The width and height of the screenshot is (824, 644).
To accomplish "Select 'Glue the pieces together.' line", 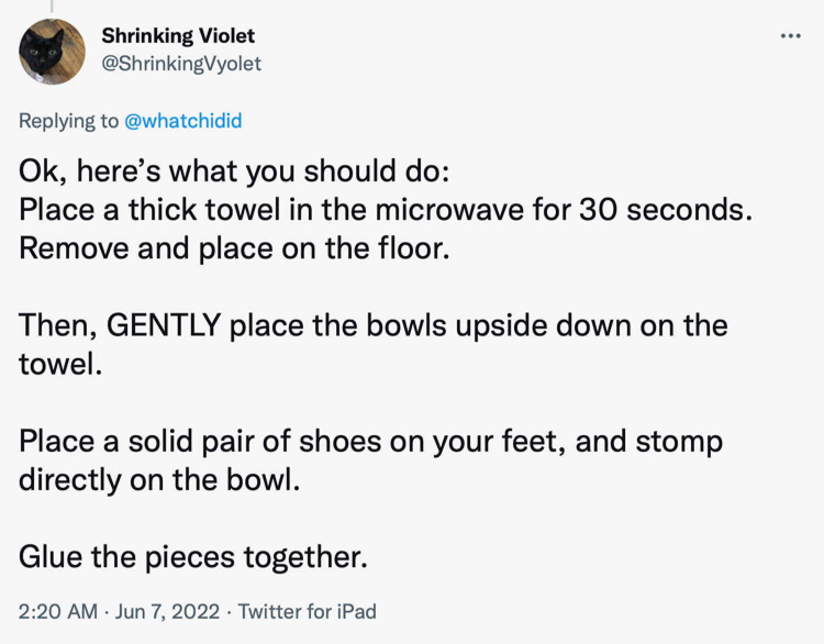I will 193,557.
